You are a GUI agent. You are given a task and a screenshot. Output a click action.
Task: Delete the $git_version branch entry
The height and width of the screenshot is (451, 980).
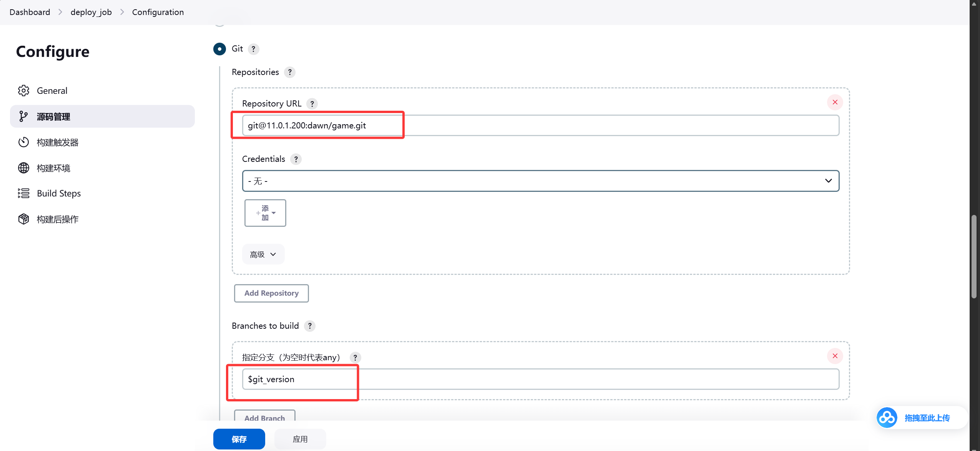click(835, 356)
